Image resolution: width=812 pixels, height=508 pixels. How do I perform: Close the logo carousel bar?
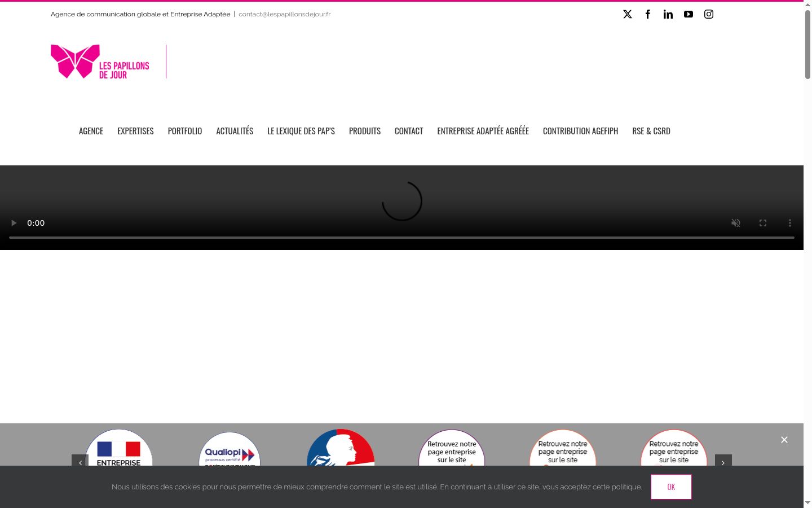(x=784, y=440)
